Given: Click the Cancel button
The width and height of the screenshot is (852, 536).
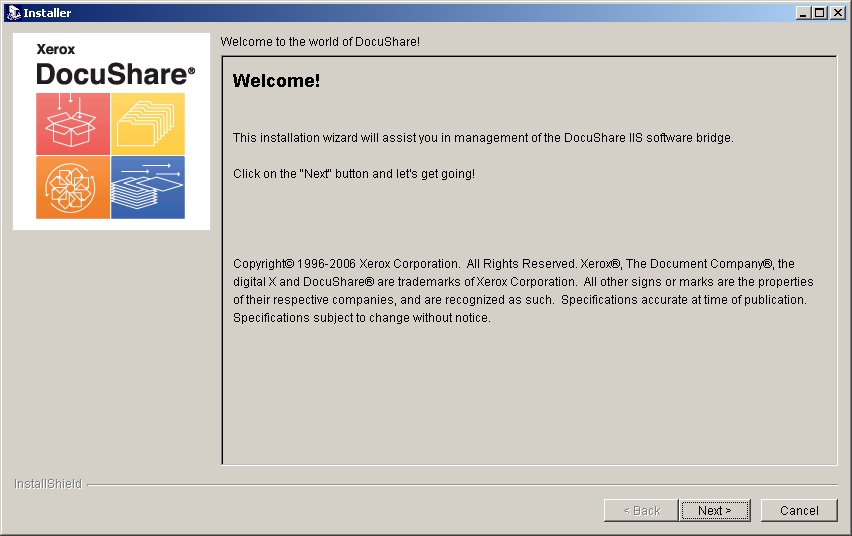Looking at the screenshot, I should (799, 510).
